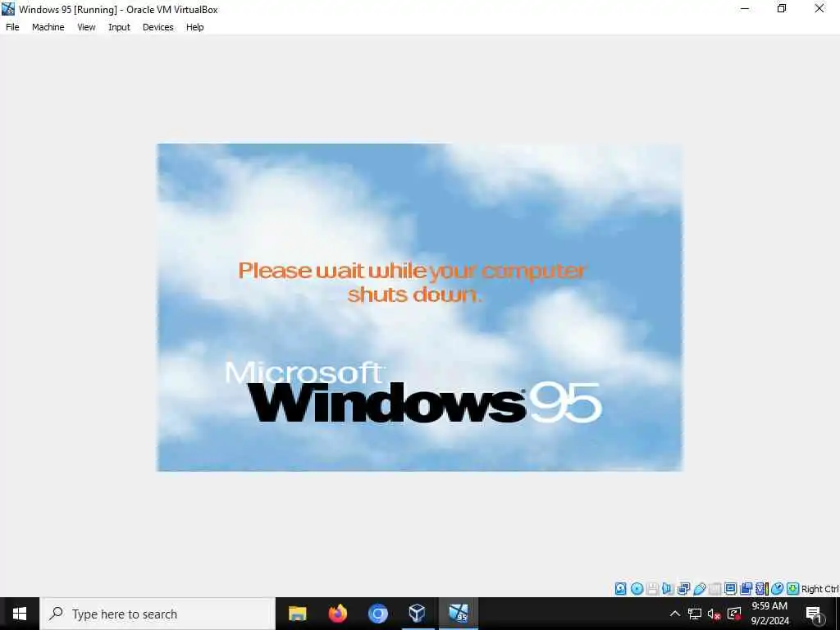
Task: Open the notification center icon
Action: coord(814,614)
